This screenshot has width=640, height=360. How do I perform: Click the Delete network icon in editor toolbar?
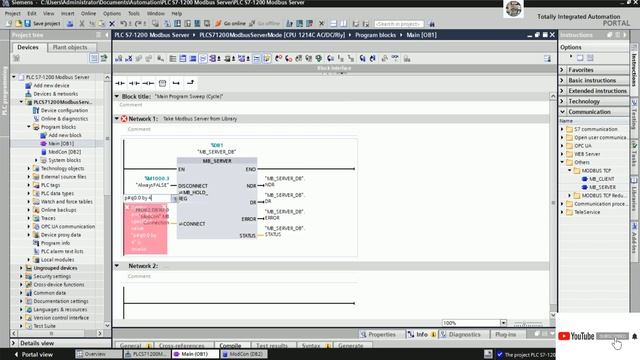pos(129,59)
